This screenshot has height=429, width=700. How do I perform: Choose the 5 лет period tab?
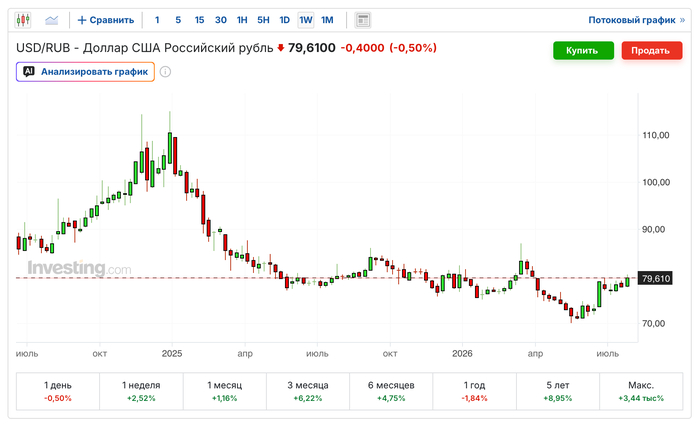click(558, 391)
